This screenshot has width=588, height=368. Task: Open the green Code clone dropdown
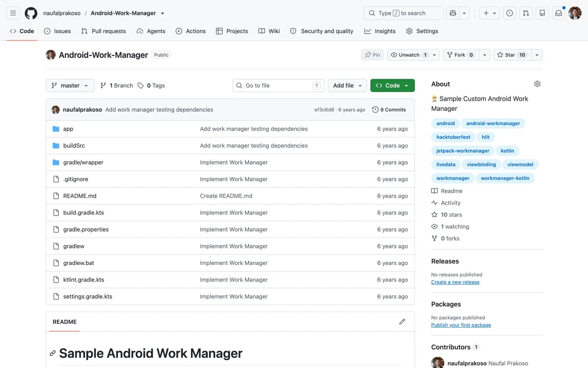click(392, 85)
